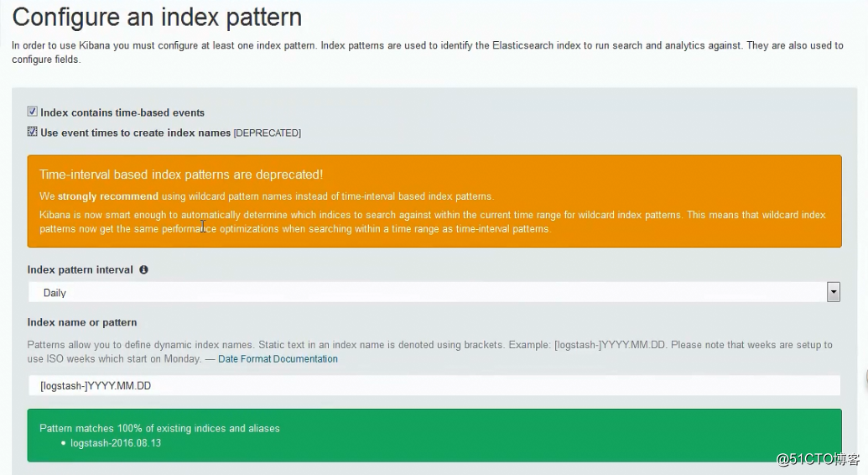Screen dimensions: 868x475
Task: Click 'Time-interval based index patterns are deprecated!' heading
Action: 181,175
